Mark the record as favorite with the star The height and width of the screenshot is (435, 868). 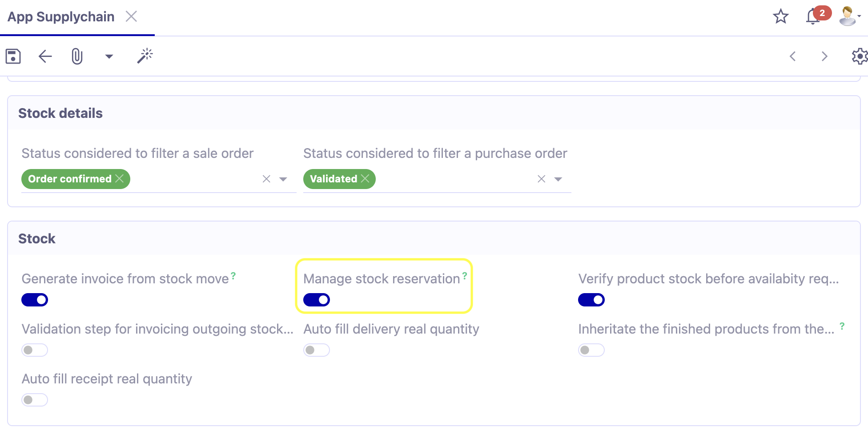tap(781, 17)
